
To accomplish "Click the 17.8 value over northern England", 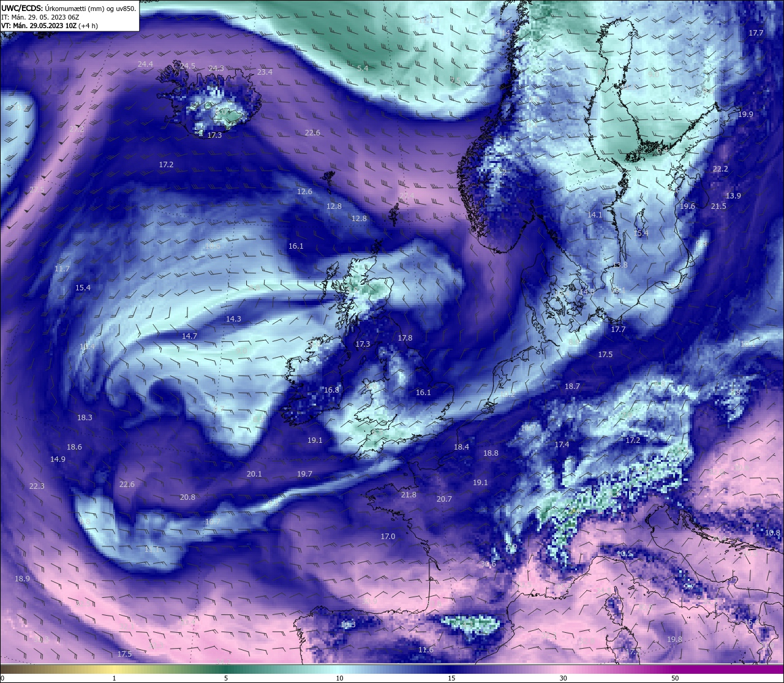I will (405, 338).
